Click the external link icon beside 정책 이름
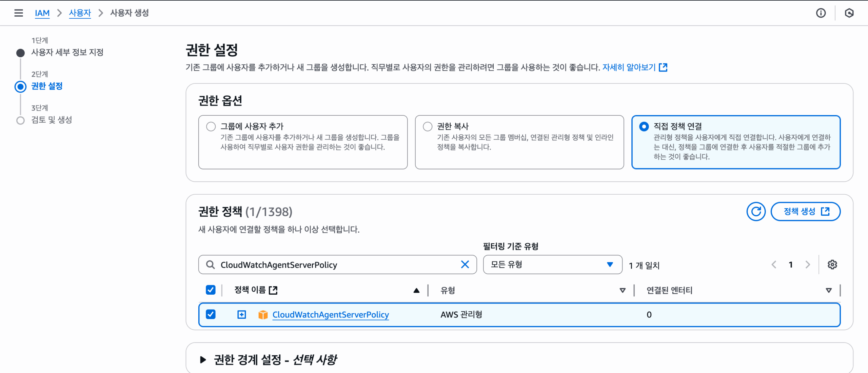868x373 pixels. [273, 290]
